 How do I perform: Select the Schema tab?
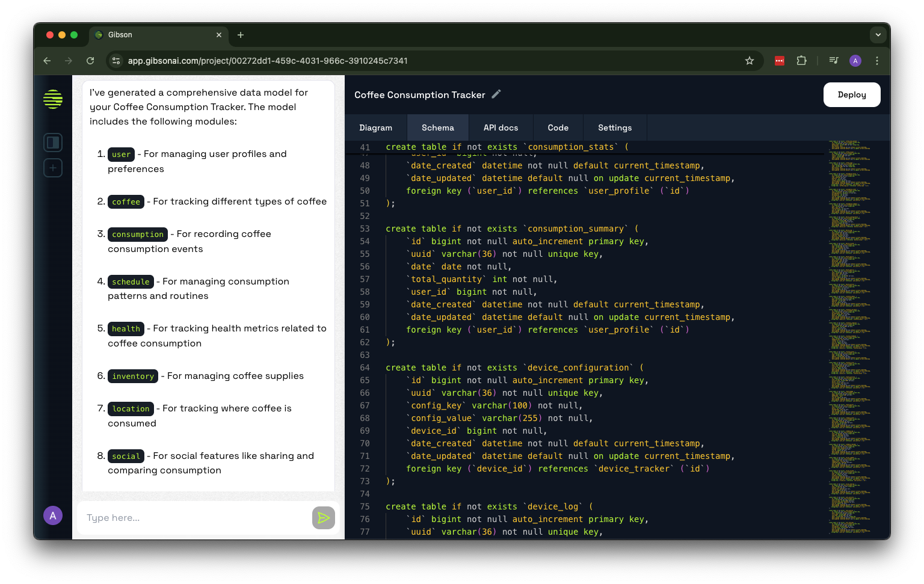tap(438, 128)
